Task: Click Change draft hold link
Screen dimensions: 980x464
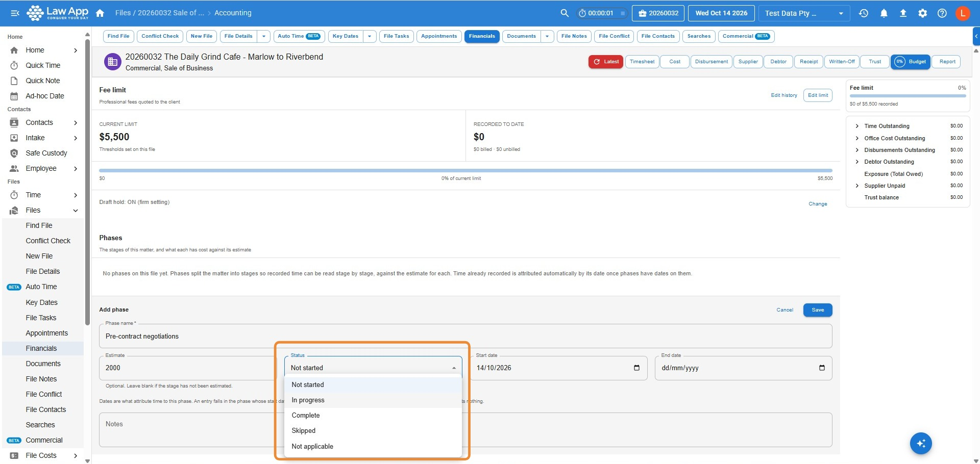Action: coord(818,204)
